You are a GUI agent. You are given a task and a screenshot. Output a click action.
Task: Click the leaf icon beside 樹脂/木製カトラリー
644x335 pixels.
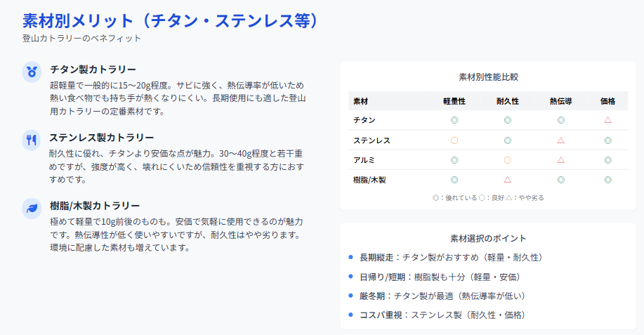click(x=32, y=207)
